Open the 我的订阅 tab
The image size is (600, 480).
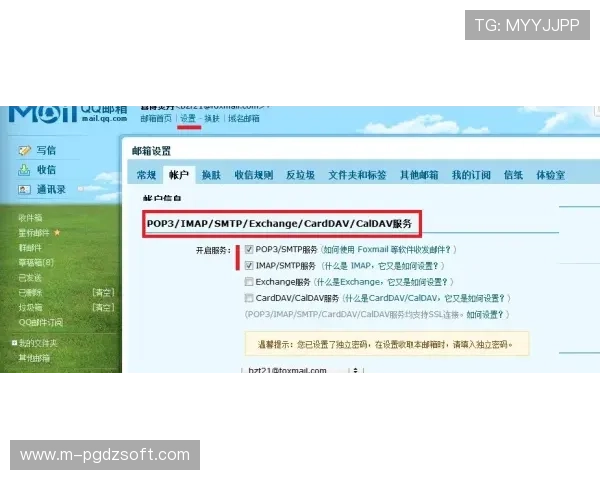(x=471, y=175)
